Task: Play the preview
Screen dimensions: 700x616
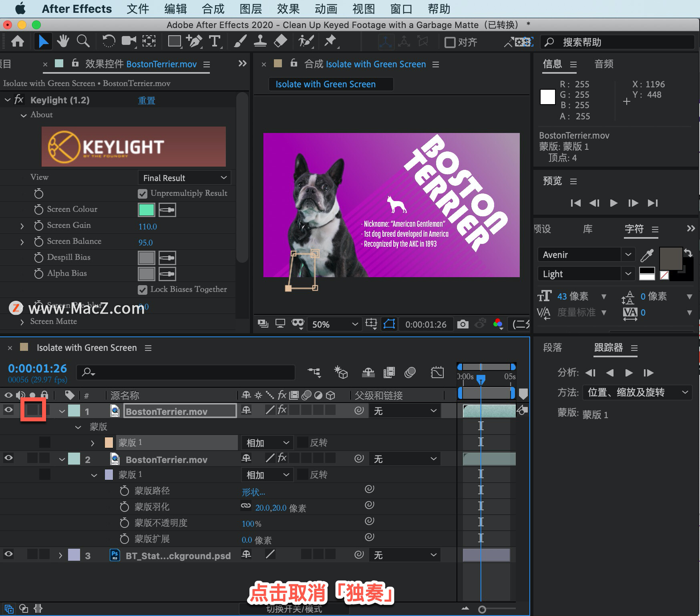Action: [x=614, y=203]
